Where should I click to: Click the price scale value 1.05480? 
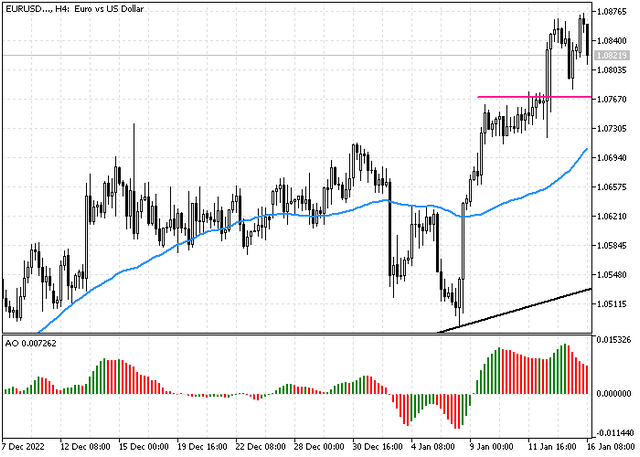point(612,275)
